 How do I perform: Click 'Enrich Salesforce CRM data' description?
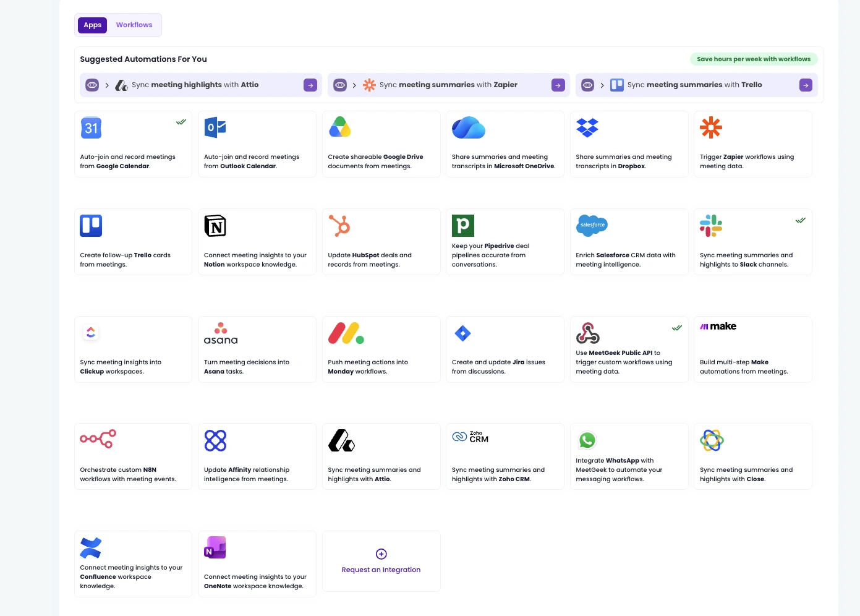(x=626, y=260)
